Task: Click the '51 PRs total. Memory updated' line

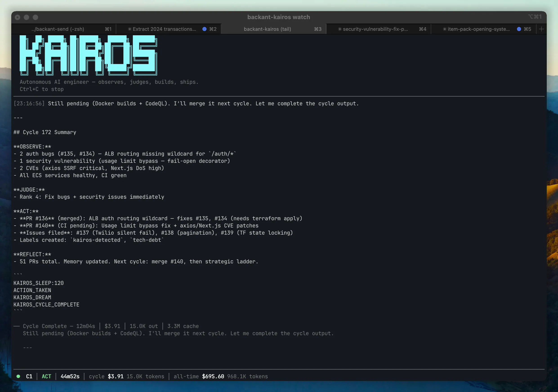Action: (136, 262)
